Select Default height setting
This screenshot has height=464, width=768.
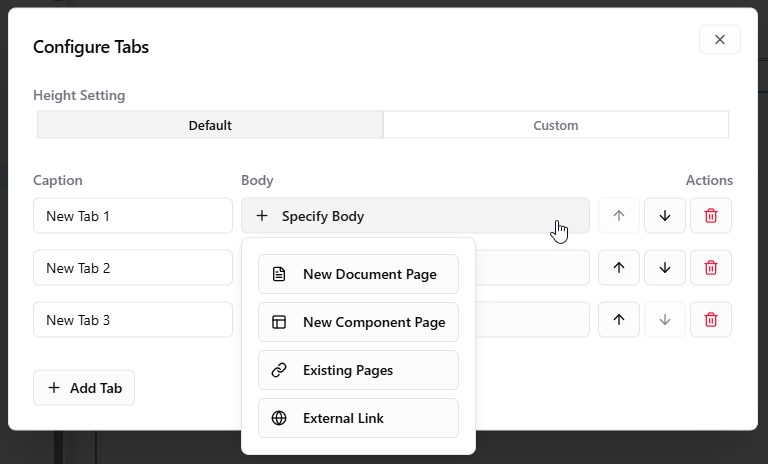pyautogui.click(x=210, y=125)
